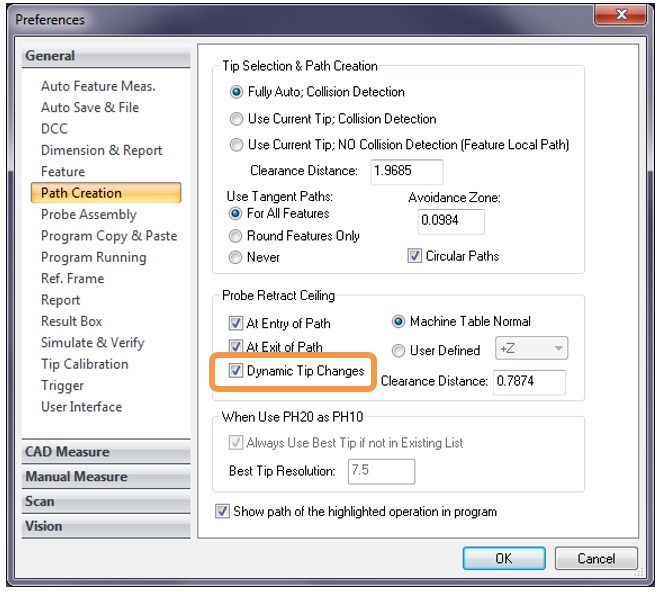Open Auto Save & File preferences
Viewport: 659px width, 592px height.
click(90, 108)
